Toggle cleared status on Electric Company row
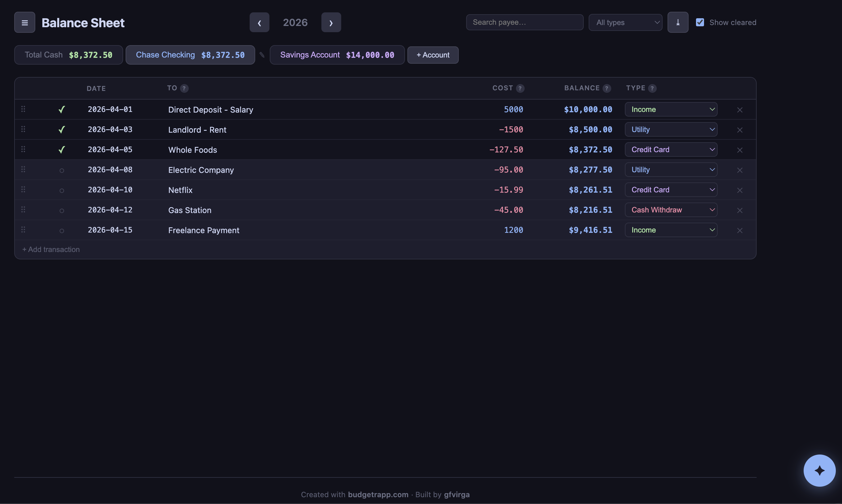842x504 pixels. (62, 170)
